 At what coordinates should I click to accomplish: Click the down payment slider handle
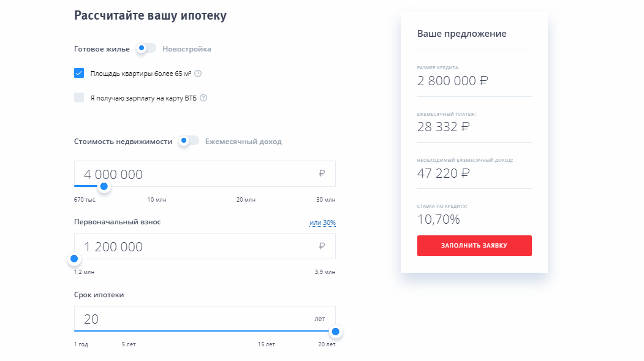(75, 259)
